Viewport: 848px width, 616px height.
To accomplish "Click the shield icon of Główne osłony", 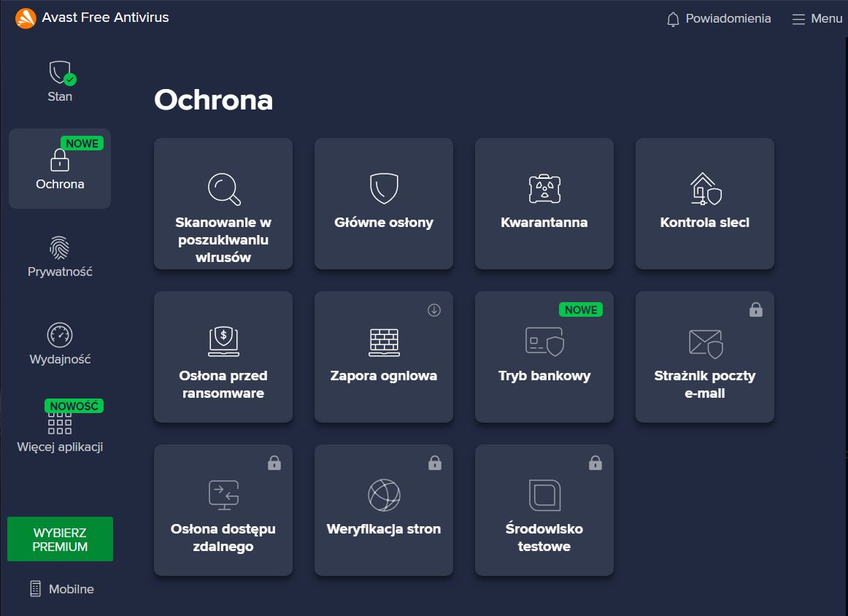I will tap(384, 188).
